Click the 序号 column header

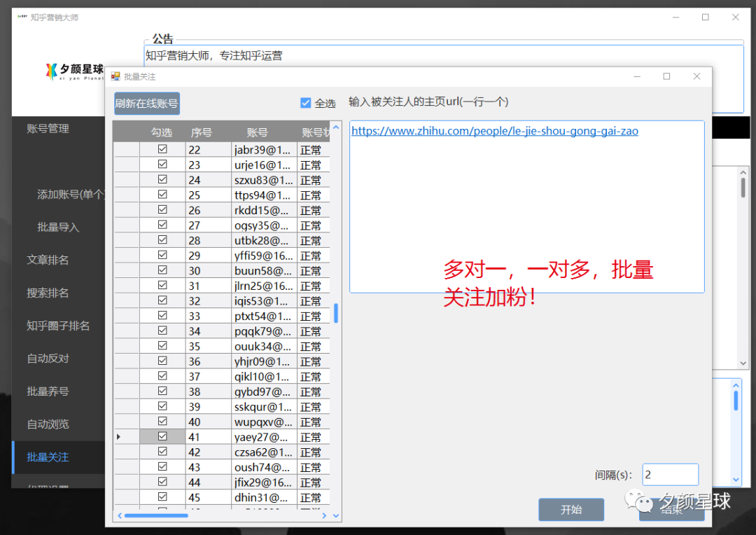(x=201, y=132)
